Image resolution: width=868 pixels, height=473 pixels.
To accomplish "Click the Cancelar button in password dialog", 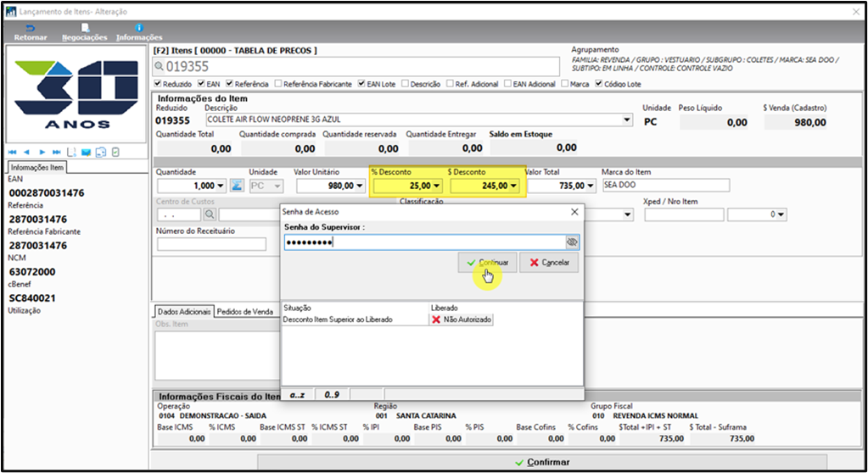I will [549, 263].
